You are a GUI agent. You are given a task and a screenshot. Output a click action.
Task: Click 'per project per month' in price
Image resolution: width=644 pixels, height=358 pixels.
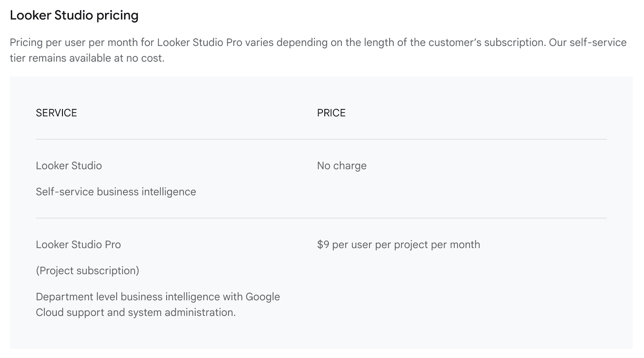[x=427, y=245]
